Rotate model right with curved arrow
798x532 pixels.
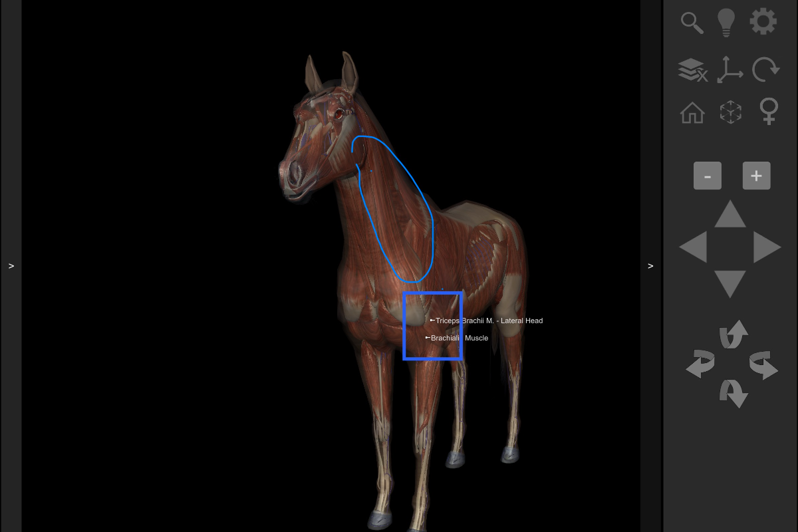[763, 366]
